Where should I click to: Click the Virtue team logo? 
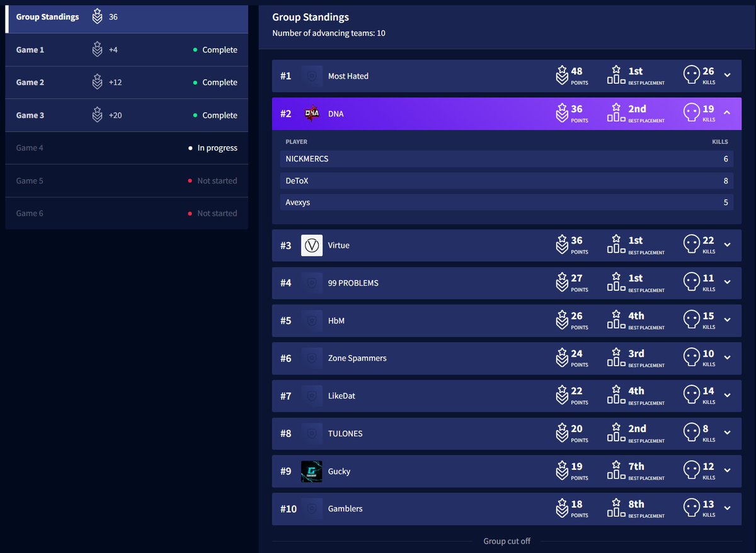coord(312,245)
